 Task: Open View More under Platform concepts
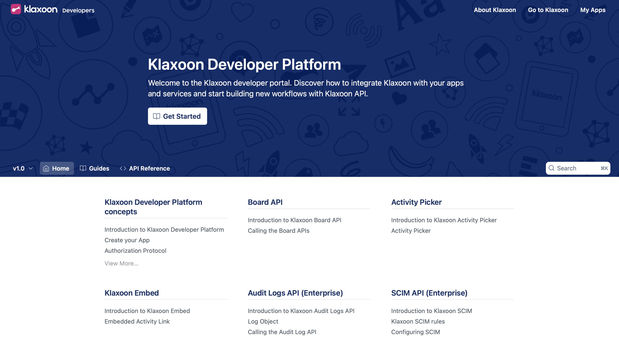[x=121, y=263]
